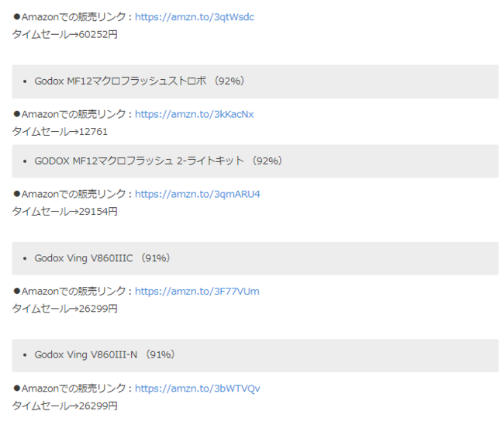Click the タイムセール→60252円 price text

(x=65, y=34)
